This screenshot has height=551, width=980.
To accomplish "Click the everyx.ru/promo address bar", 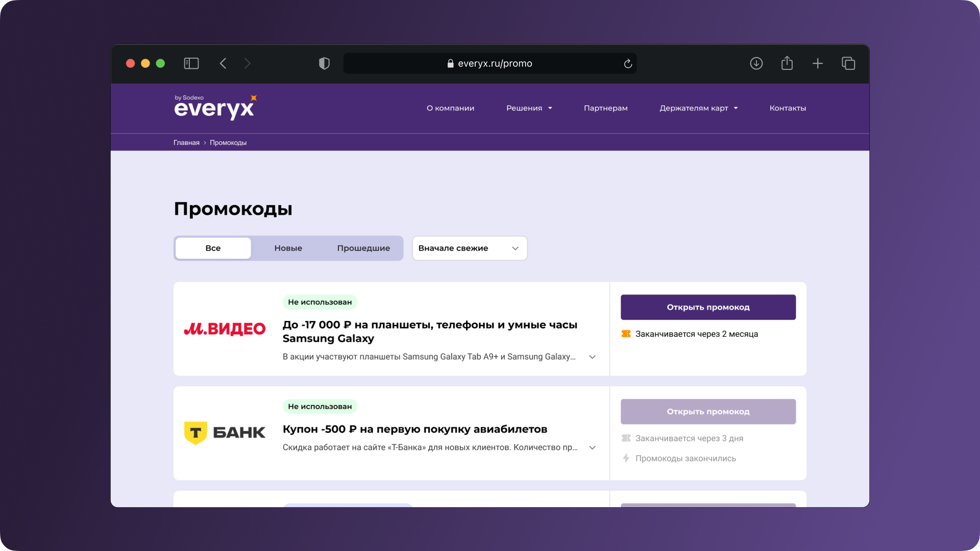I will pyautogui.click(x=489, y=63).
